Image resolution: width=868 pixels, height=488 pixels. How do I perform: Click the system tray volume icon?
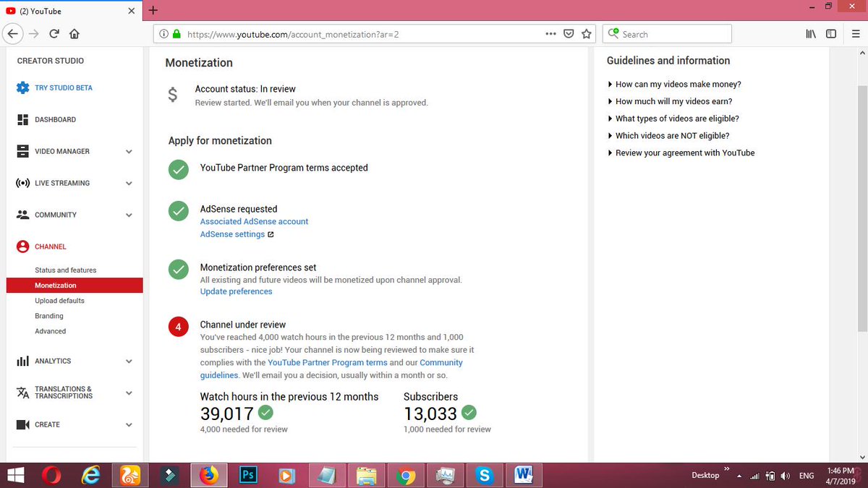(785, 476)
